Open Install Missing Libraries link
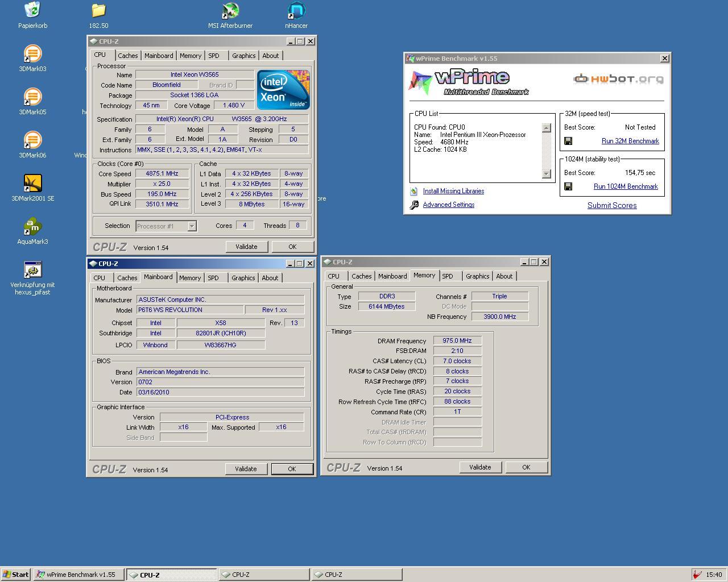Image resolution: width=728 pixels, height=582 pixels. coord(453,191)
